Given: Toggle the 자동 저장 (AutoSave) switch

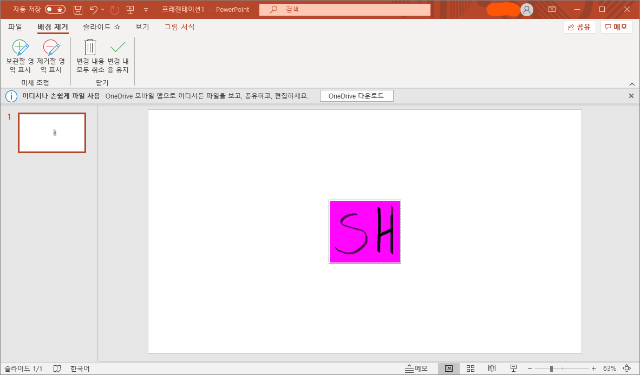Looking at the screenshot, I should [55, 9].
